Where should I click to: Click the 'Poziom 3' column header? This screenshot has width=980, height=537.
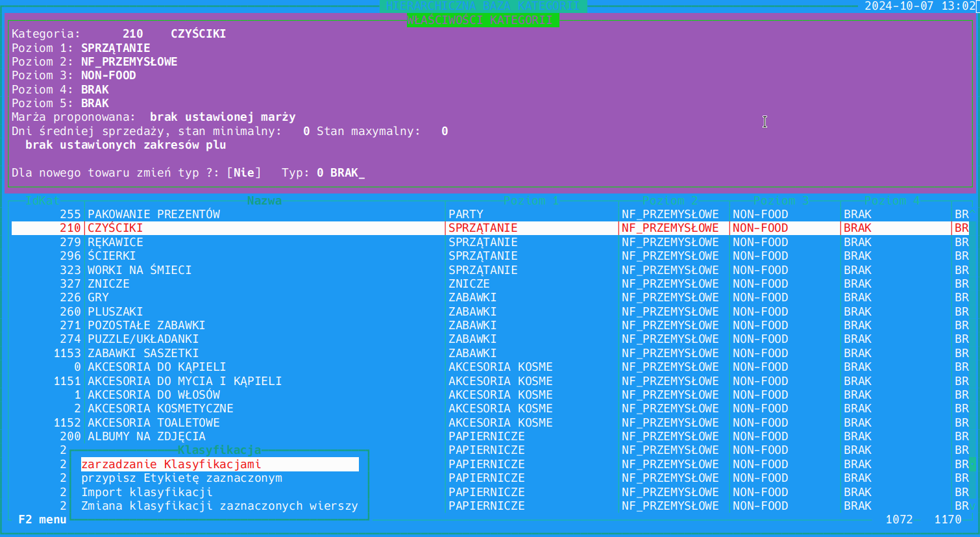pos(781,201)
